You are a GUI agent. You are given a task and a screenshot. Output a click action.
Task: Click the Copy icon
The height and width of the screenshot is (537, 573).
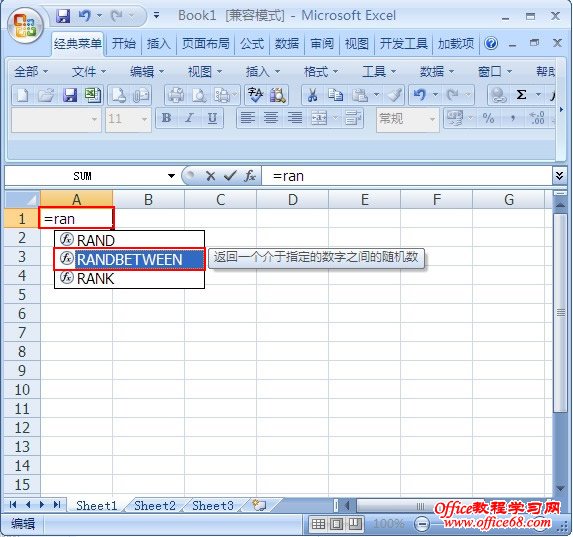(x=335, y=95)
